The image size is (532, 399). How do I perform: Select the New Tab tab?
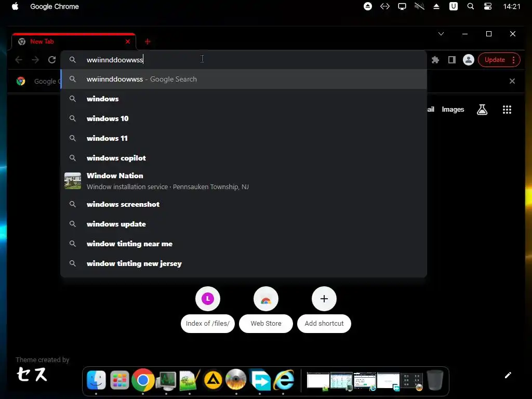73,42
